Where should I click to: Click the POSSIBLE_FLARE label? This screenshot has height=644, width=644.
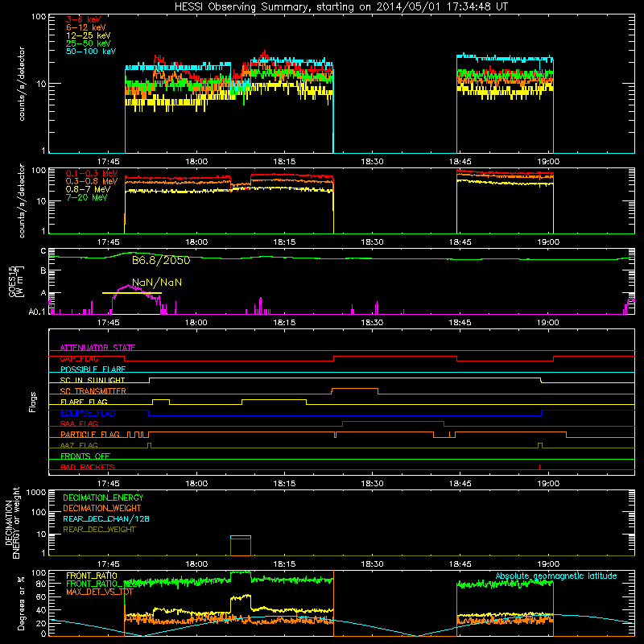[x=93, y=369]
